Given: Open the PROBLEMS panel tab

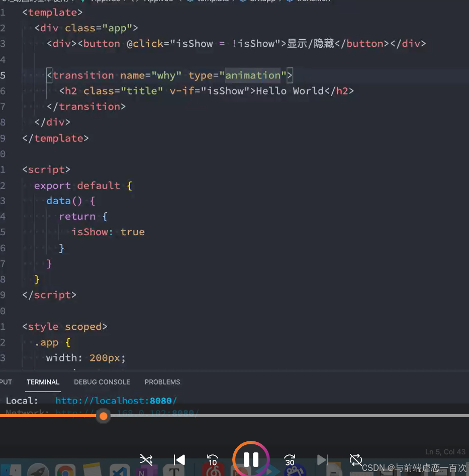Looking at the screenshot, I should tap(162, 382).
